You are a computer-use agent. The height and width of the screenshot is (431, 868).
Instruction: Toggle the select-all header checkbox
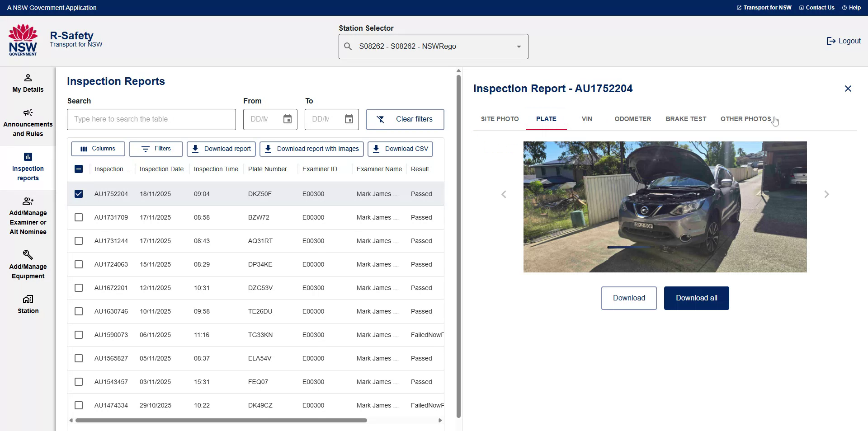pyautogui.click(x=79, y=169)
